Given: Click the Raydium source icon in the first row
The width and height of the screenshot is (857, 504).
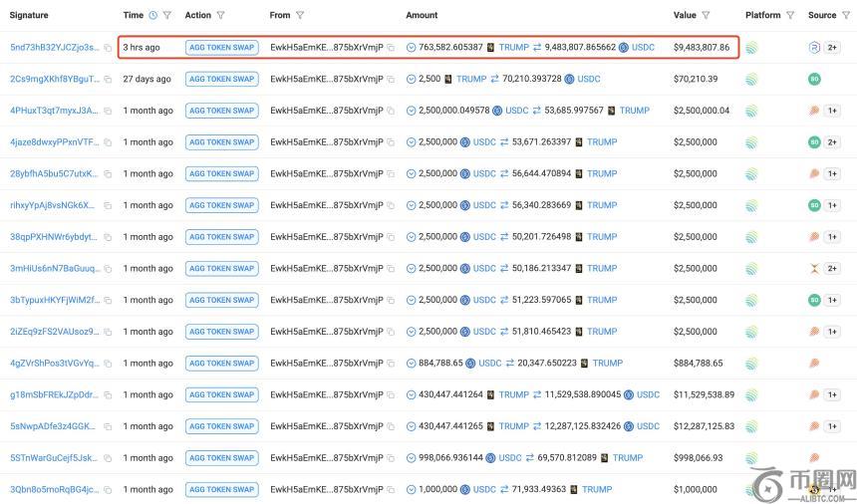Looking at the screenshot, I should point(814,48).
